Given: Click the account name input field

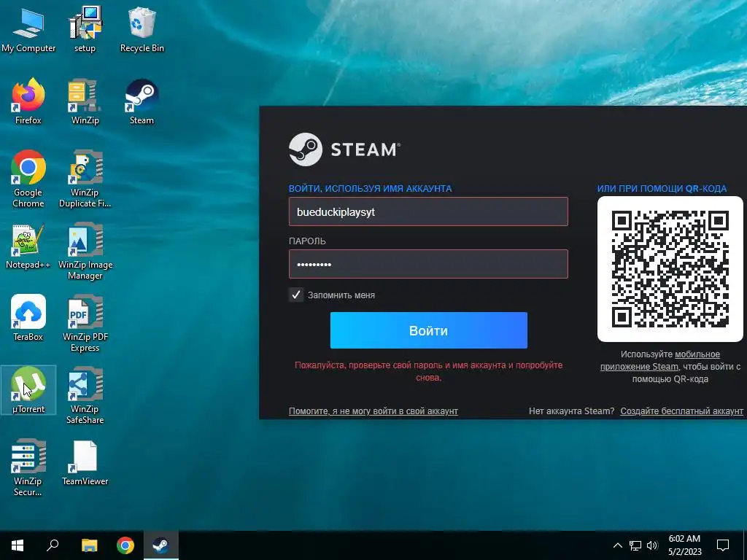Looking at the screenshot, I should point(428,211).
